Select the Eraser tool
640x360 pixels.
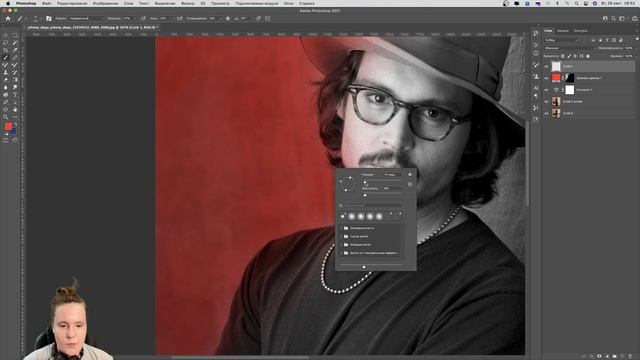[6, 80]
